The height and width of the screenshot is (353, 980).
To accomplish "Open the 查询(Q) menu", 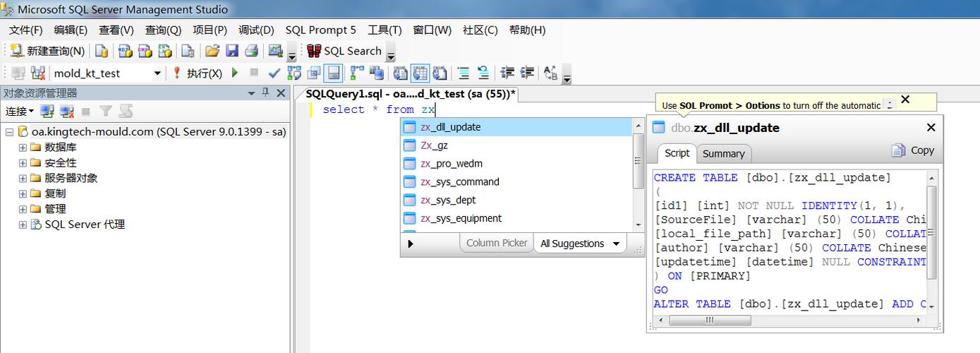I will tap(163, 30).
